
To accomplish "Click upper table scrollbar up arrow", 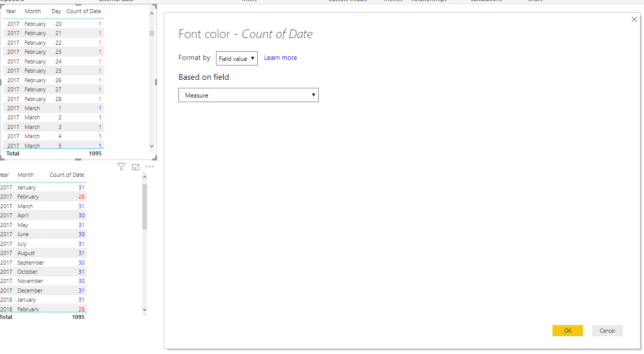I will pos(151,13).
